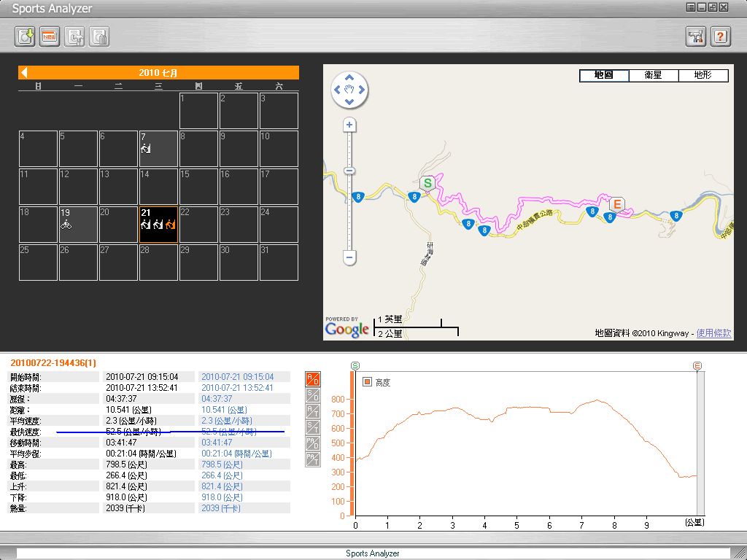Click the import-from-device icon with green arrow
The width and height of the screenshot is (747, 560).
tap(25, 36)
